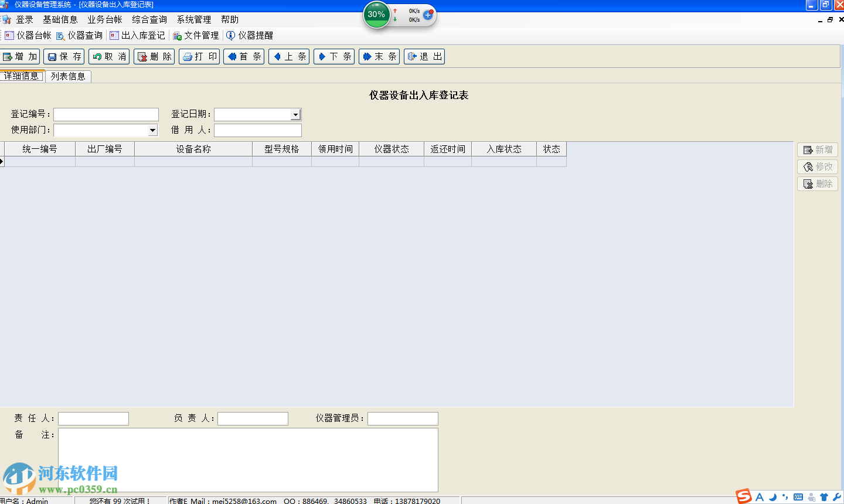The width and height of the screenshot is (844, 504).
Task: Click the 设备名称 column header
Action: (x=193, y=149)
